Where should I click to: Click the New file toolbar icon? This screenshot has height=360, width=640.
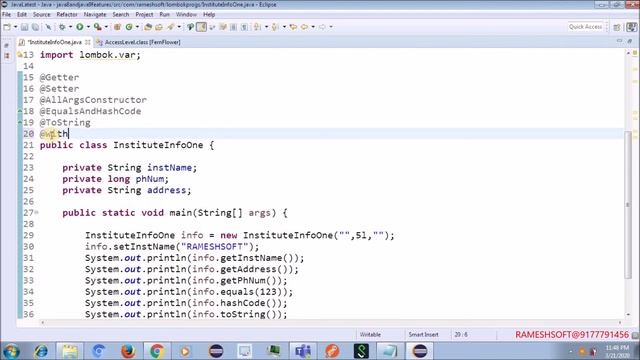(7, 27)
